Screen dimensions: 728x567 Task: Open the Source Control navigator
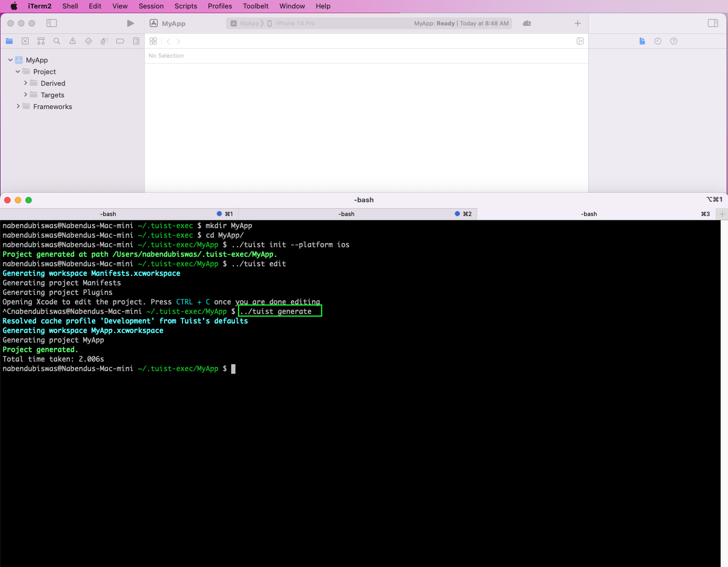[25, 41]
